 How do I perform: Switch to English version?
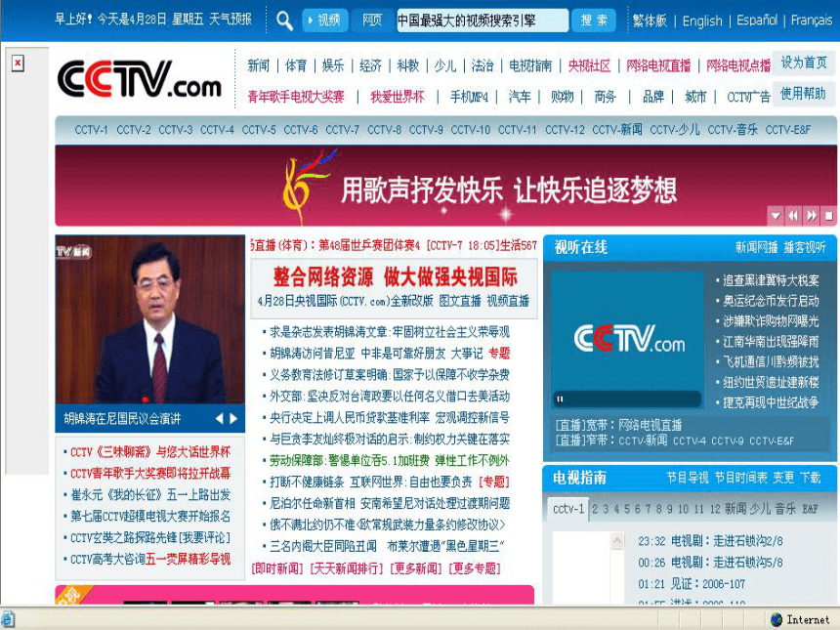coord(702,21)
